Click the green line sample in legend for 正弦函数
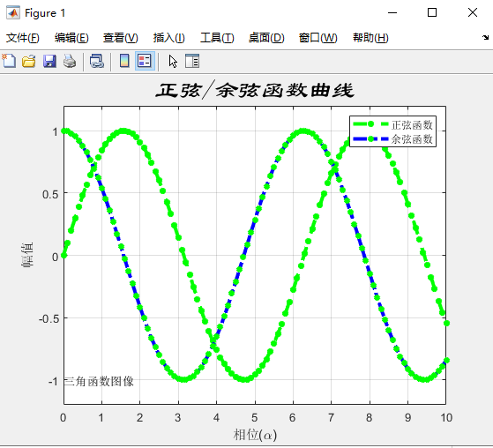 370,124
